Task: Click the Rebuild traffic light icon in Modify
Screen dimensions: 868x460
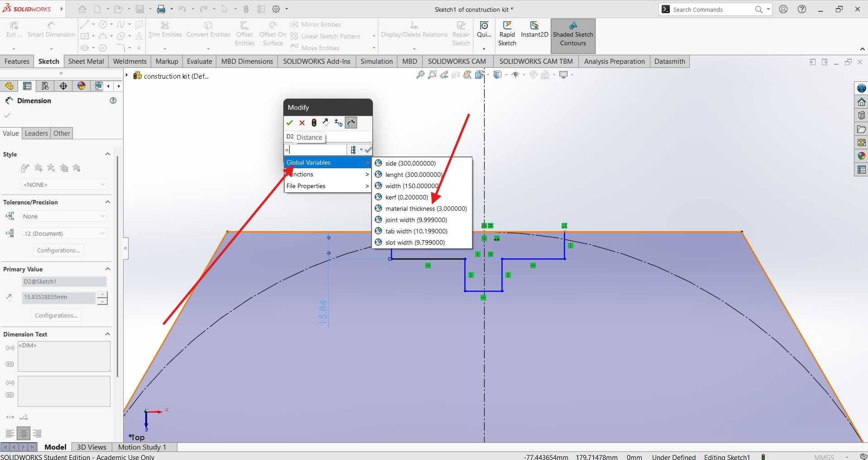Action: click(314, 123)
